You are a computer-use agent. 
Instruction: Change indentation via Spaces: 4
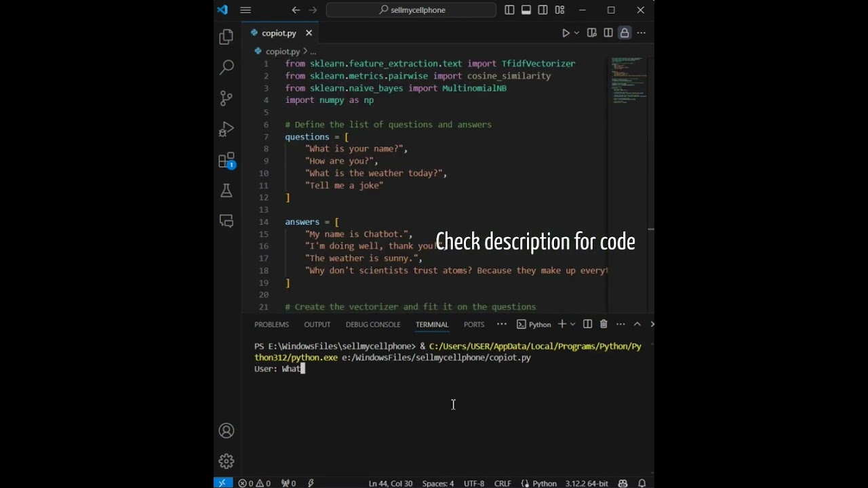[x=438, y=483]
